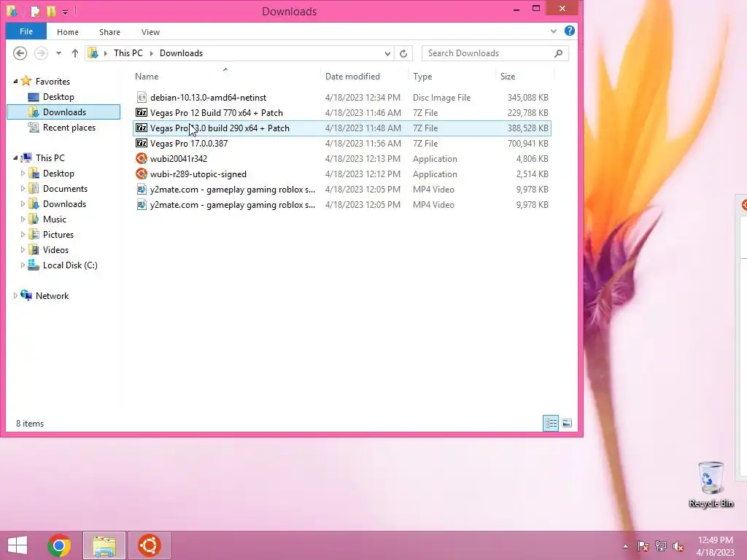This screenshot has height=560, width=747.
Task: Select the Vegas Pro 17.0.0.387 7z icon
Action: click(142, 143)
